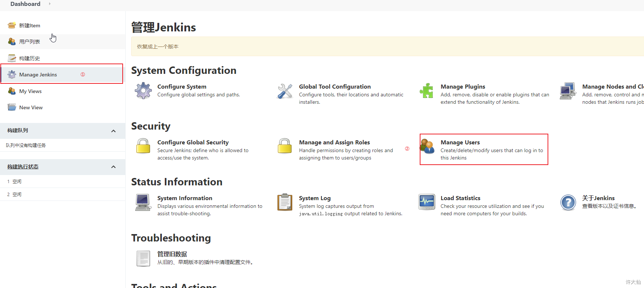
Task: Click the Manage Plugins puzzle piece icon
Action: (426, 91)
